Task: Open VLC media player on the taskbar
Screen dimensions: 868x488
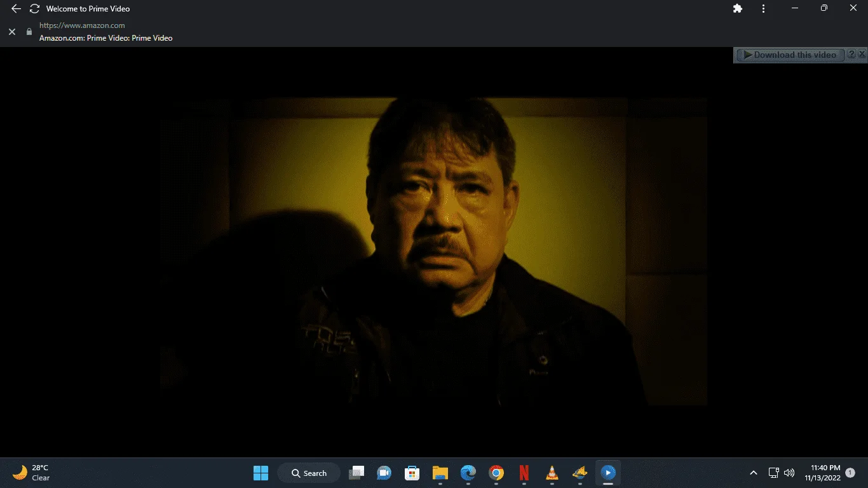Action: click(552, 473)
